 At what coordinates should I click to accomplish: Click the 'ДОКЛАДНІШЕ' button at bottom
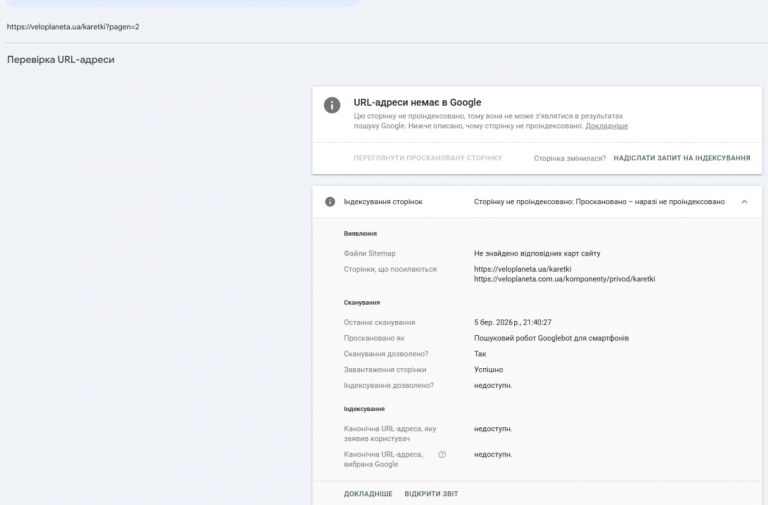click(368, 494)
